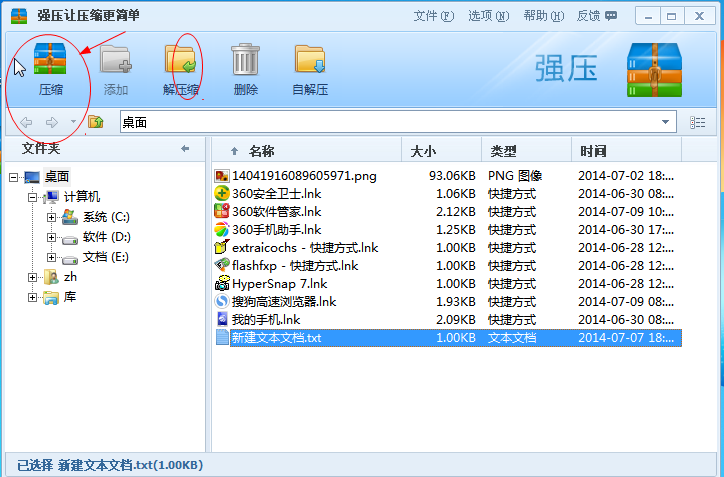The width and height of the screenshot is (724, 477).
Task: Expand the 库 libraries node
Action: click(32, 297)
